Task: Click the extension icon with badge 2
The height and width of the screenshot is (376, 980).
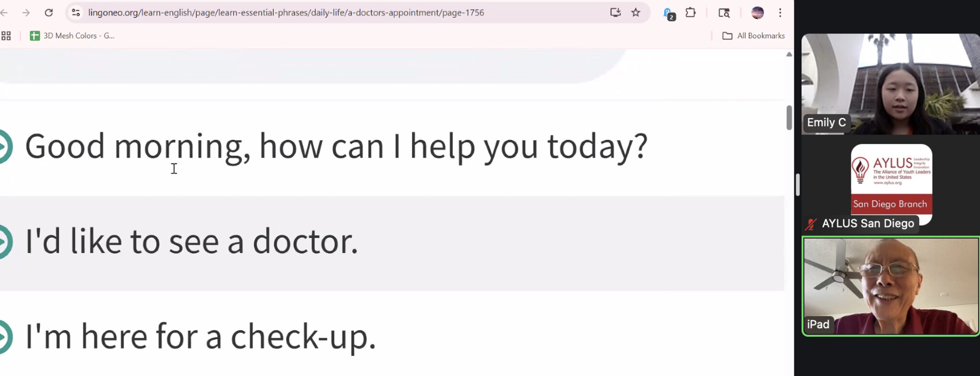Action: [668, 13]
